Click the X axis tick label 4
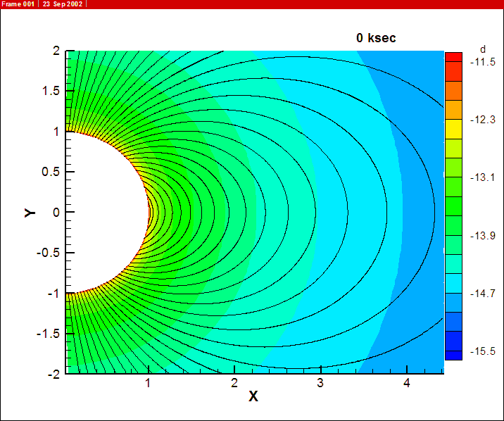This screenshot has width=504, height=421. click(406, 383)
